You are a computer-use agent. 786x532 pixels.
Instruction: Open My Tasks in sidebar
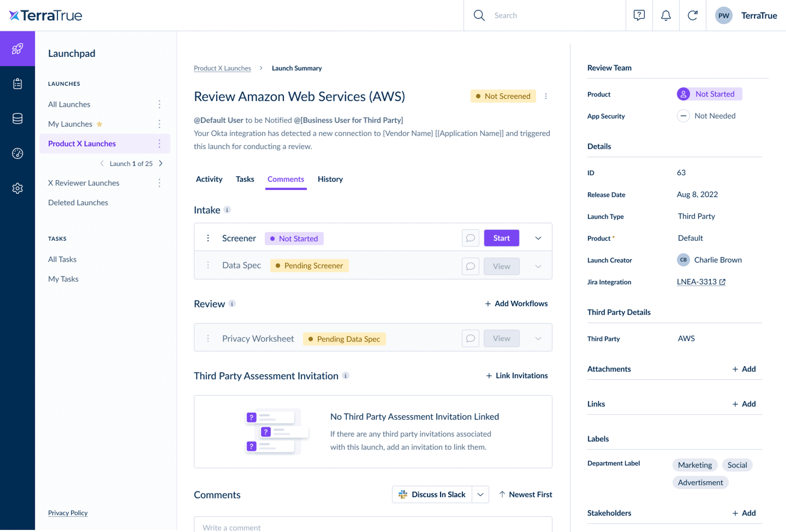point(63,279)
